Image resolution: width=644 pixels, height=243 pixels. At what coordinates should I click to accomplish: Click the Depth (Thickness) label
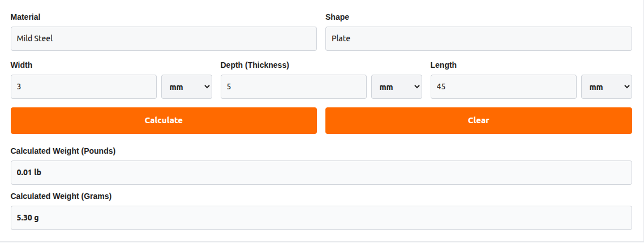click(255, 65)
